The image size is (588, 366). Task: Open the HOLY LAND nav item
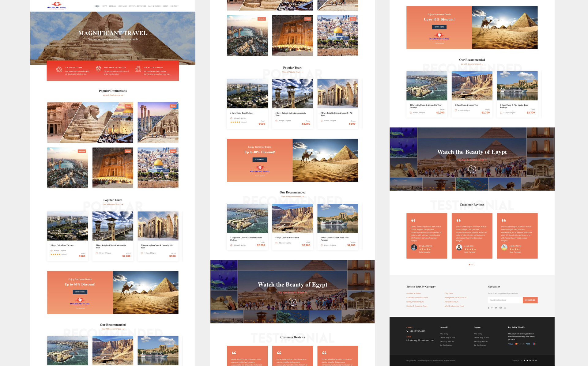click(122, 6)
